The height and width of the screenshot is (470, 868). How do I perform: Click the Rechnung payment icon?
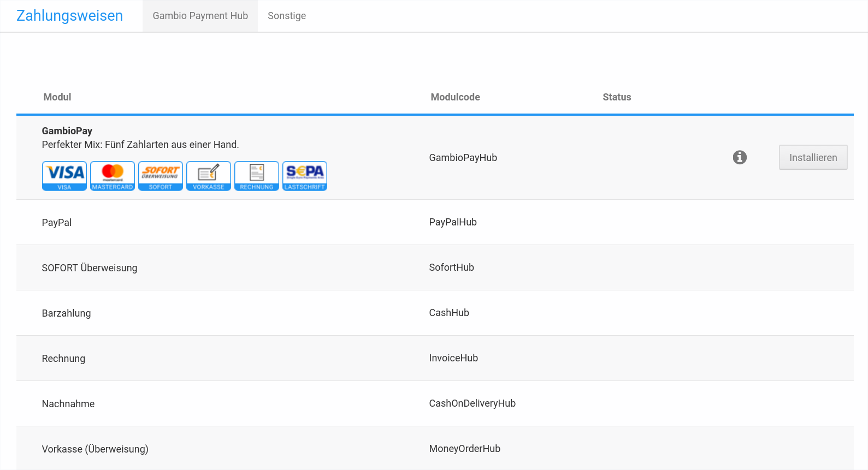point(257,176)
